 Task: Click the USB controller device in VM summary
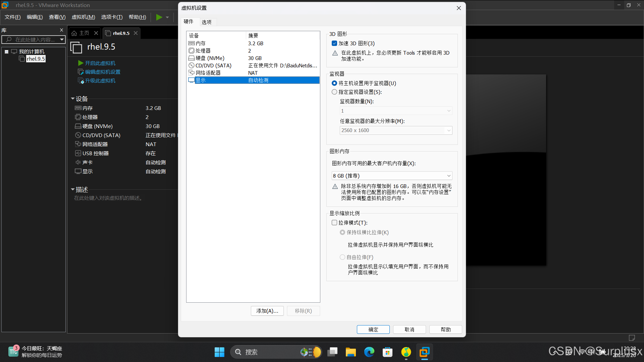[x=96, y=153]
